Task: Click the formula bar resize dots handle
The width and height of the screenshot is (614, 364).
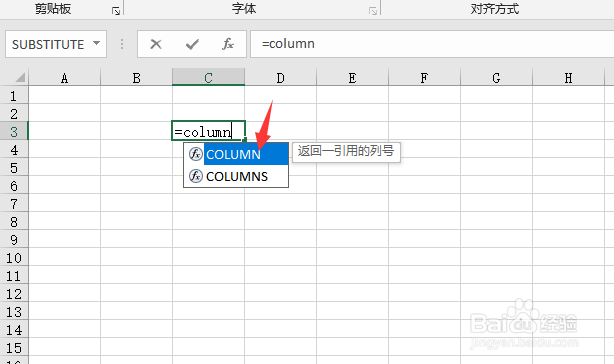Action: 122,44
